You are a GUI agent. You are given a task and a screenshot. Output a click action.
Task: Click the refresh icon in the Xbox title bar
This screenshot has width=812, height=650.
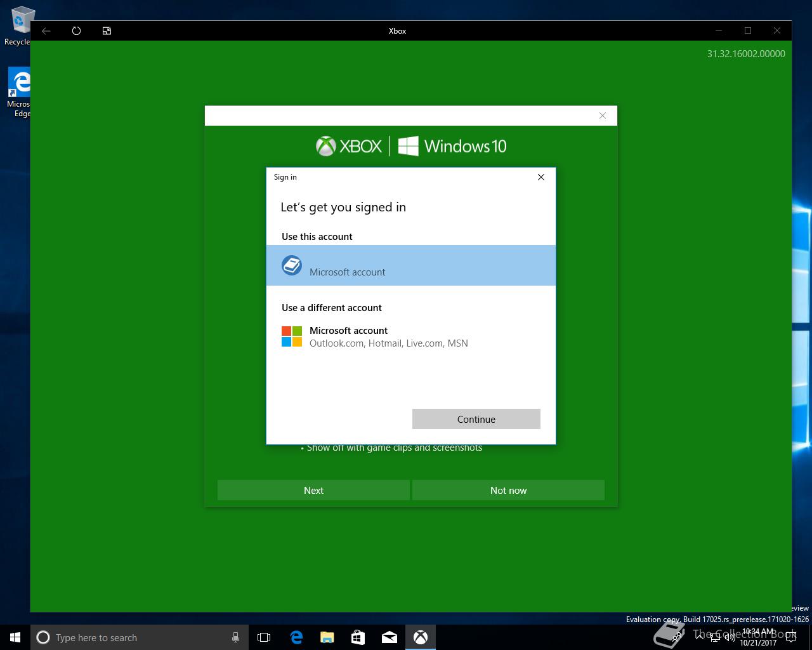click(77, 30)
